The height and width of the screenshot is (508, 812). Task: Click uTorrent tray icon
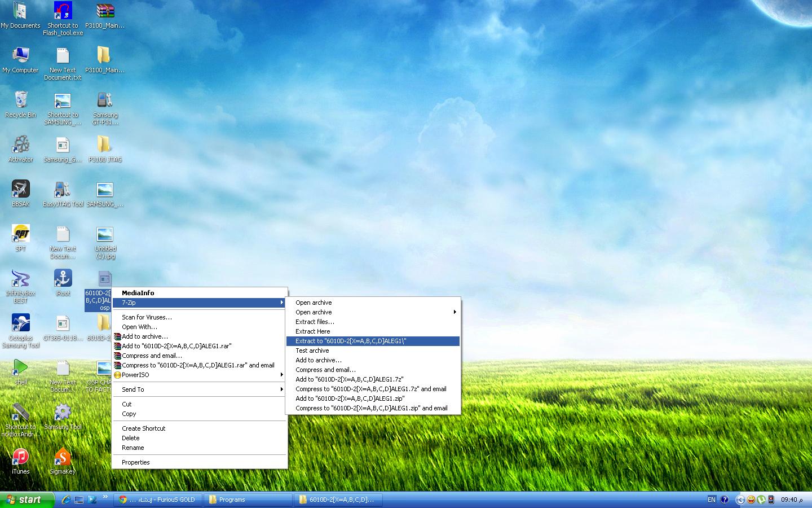(761, 500)
